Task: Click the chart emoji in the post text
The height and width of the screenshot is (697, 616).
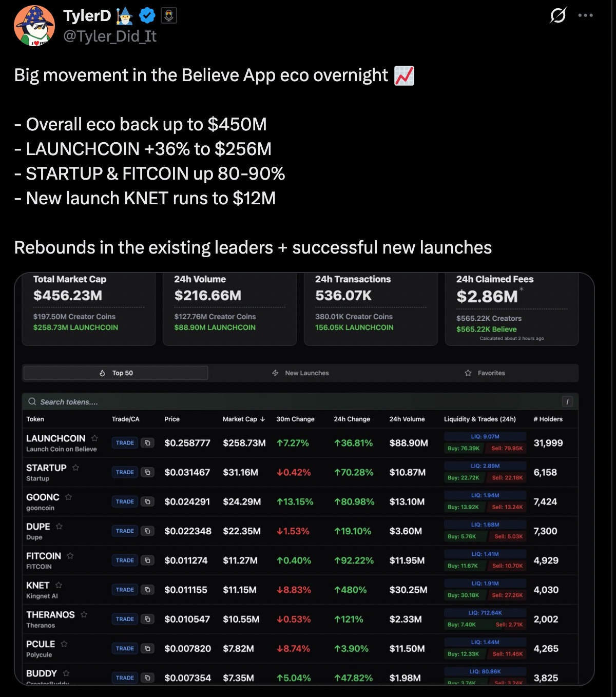Action: [404, 75]
